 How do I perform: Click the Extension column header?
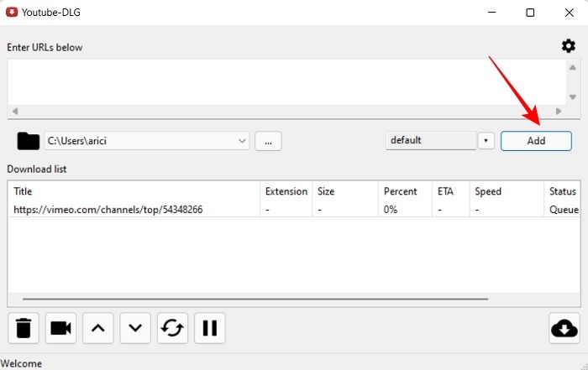click(x=286, y=191)
